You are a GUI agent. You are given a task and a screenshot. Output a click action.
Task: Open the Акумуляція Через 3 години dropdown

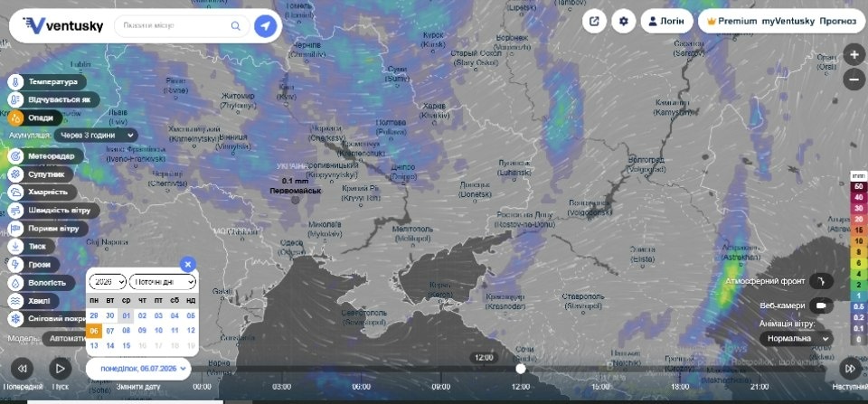97,135
